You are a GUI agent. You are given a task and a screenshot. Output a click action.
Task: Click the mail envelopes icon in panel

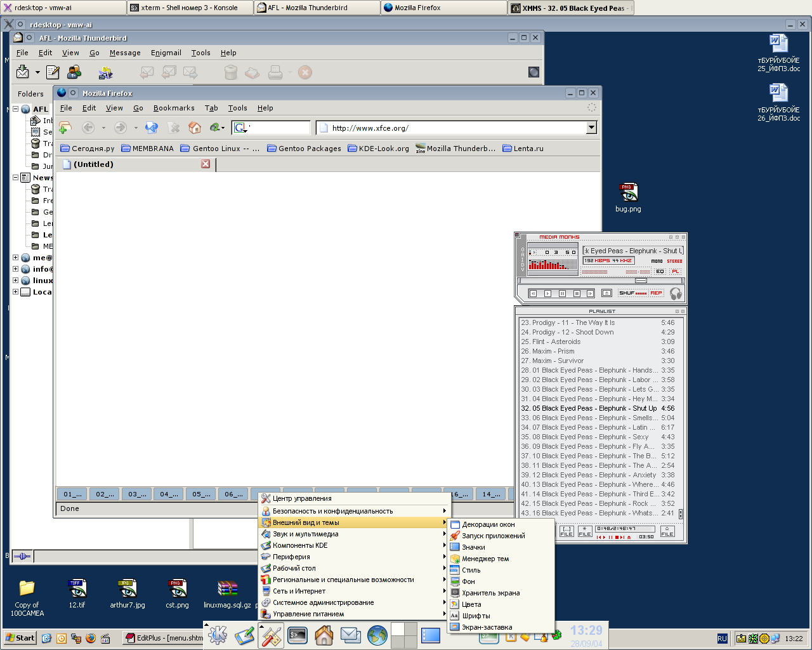[x=351, y=635]
